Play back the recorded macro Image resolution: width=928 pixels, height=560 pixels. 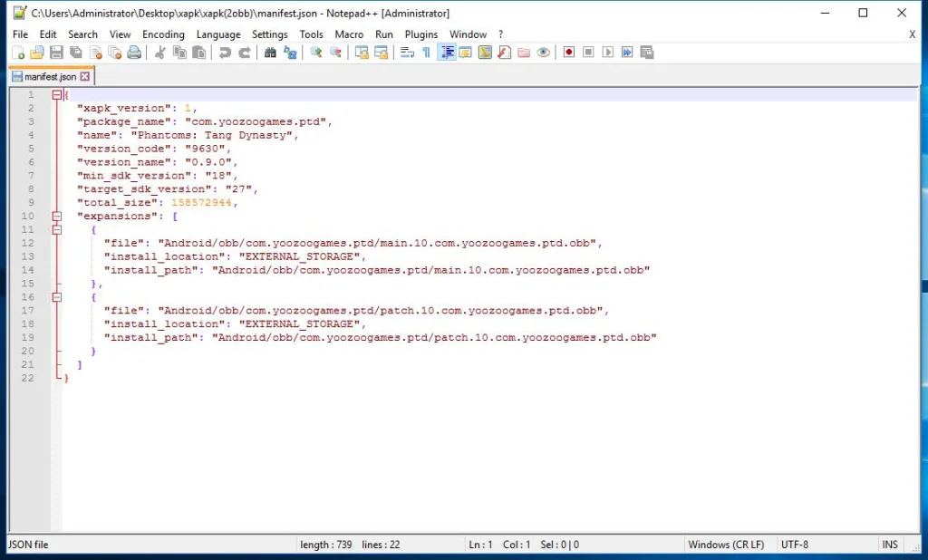click(x=608, y=53)
